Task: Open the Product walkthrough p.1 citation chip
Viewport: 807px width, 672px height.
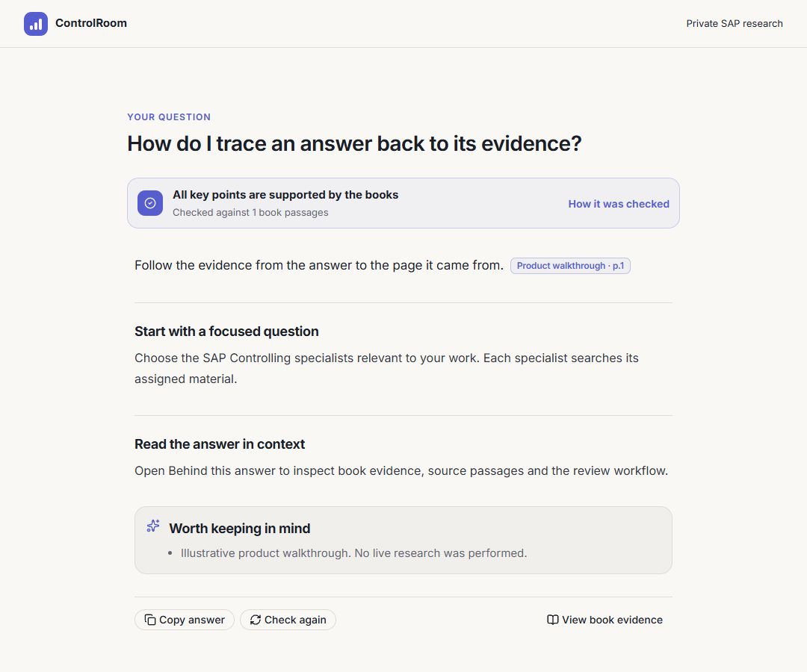Action: pos(570,266)
